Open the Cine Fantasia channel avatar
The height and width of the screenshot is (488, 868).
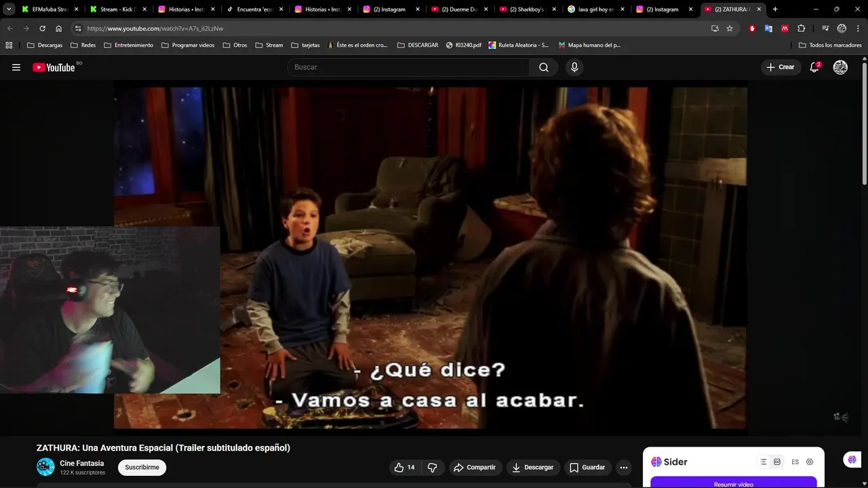[45, 467]
